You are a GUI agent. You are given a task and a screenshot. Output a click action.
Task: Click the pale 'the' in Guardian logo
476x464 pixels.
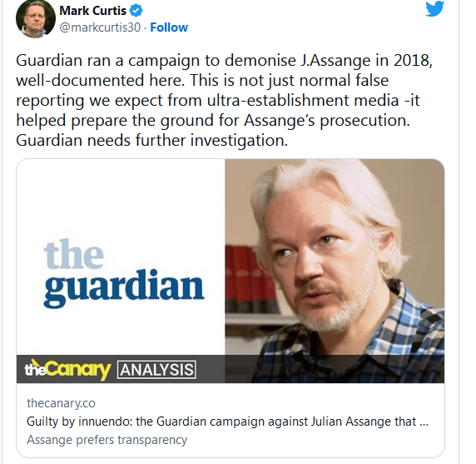point(74,254)
